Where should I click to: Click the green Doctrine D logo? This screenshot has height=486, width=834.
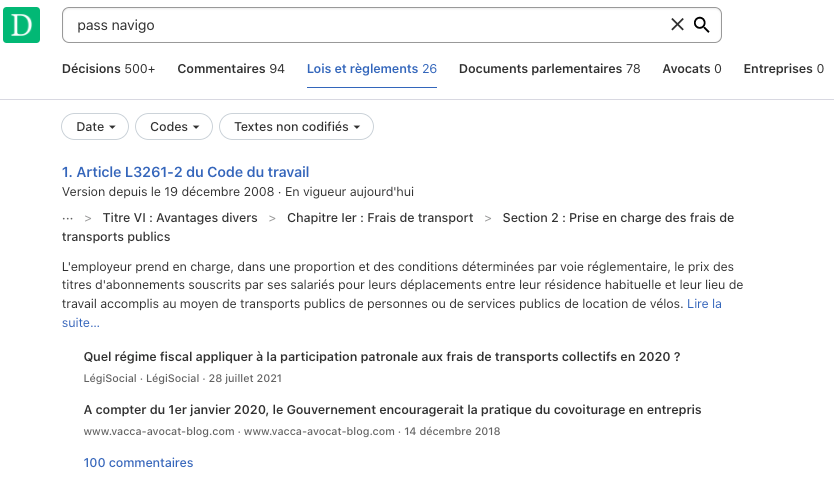coord(21,24)
